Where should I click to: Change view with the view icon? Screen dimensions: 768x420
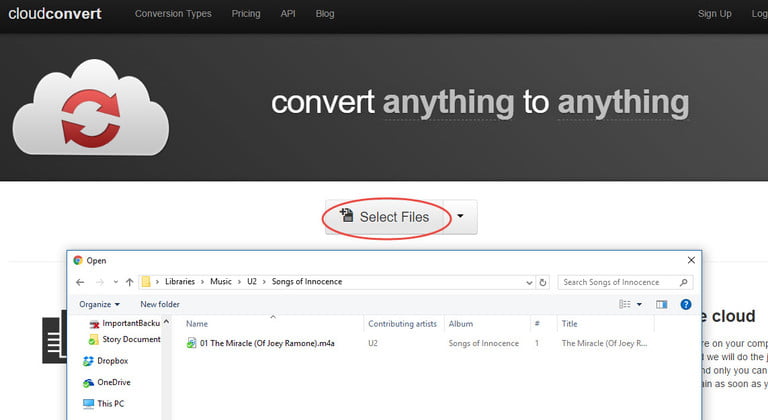pos(624,304)
